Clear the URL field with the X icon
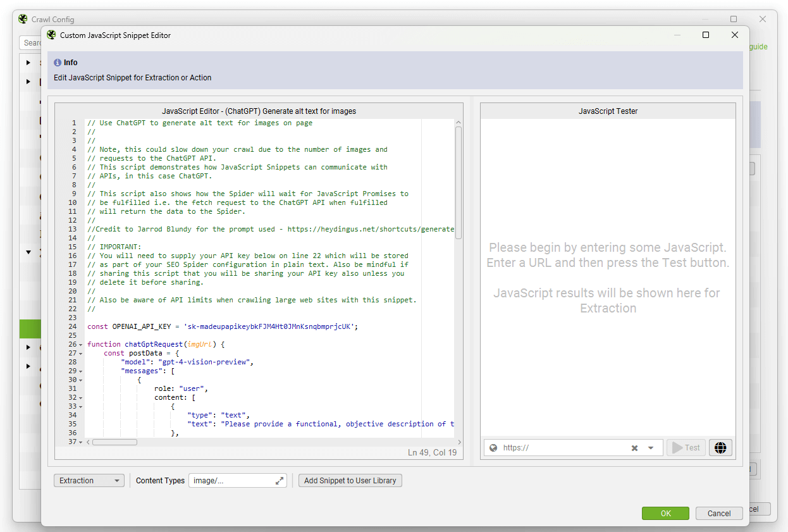788x532 pixels. coord(634,448)
